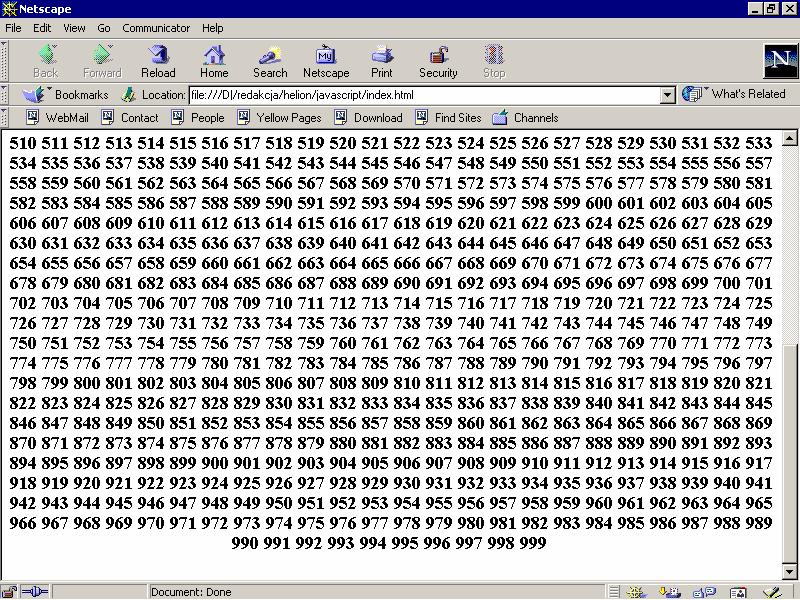
Task: Open the Communicator menu
Action: pyautogui.click(x=156, y=28)
